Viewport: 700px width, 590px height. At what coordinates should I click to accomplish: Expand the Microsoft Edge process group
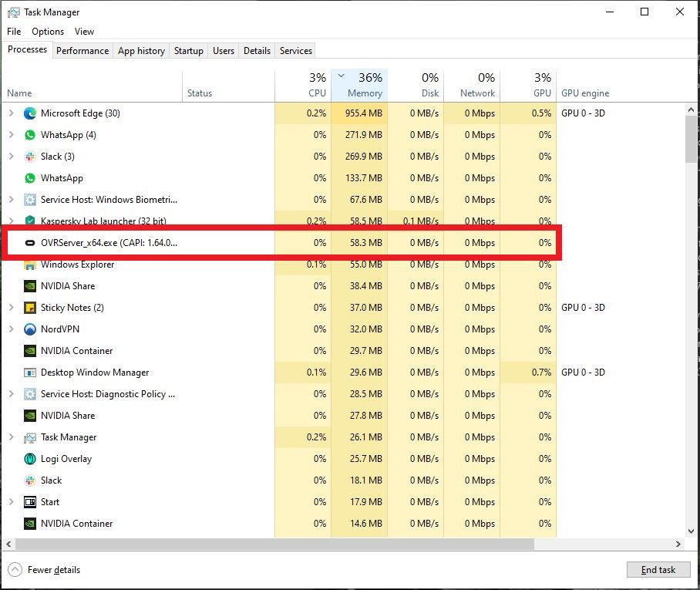click(11, 113)
